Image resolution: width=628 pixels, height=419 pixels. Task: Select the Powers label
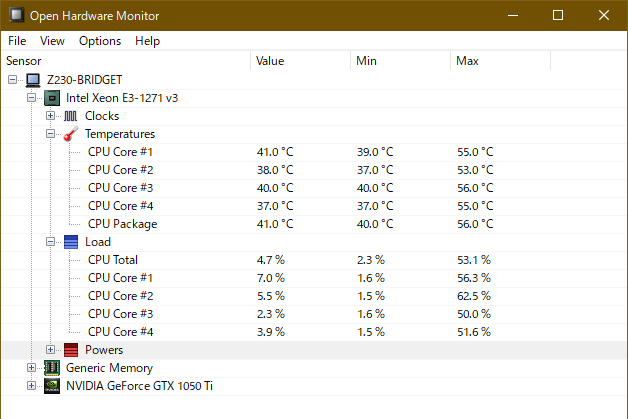point(104,350)
